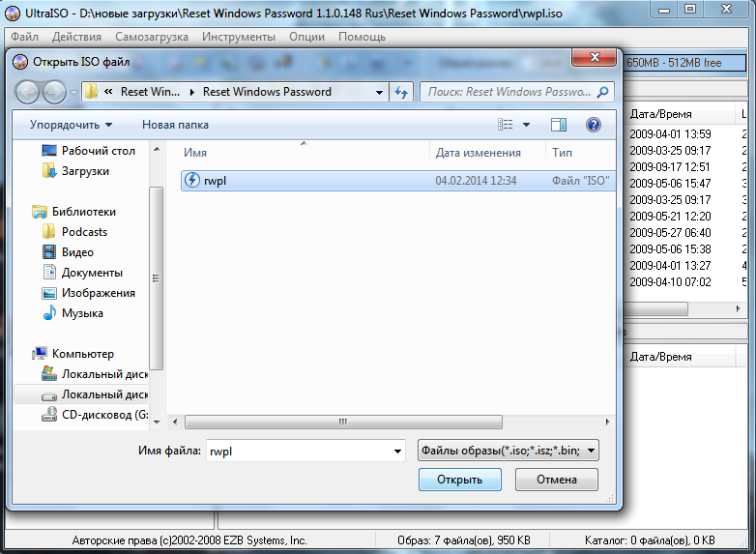Open the Упорядочить menu dropdown
This screenshot has width=756, height=554.
pyautogui.click(x=71, y=125)
